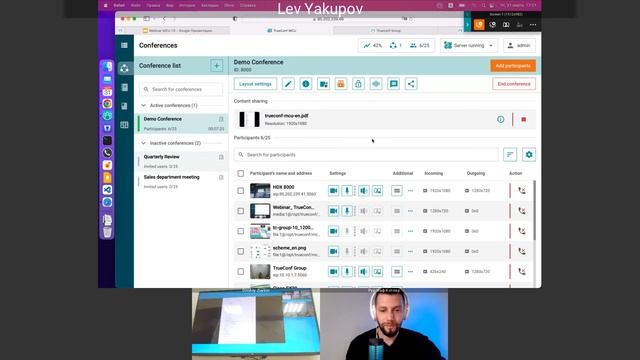Toggle camera for scheme_en.png participant
The width and height of the screenshot is (640, 360).
coord(333,251)
